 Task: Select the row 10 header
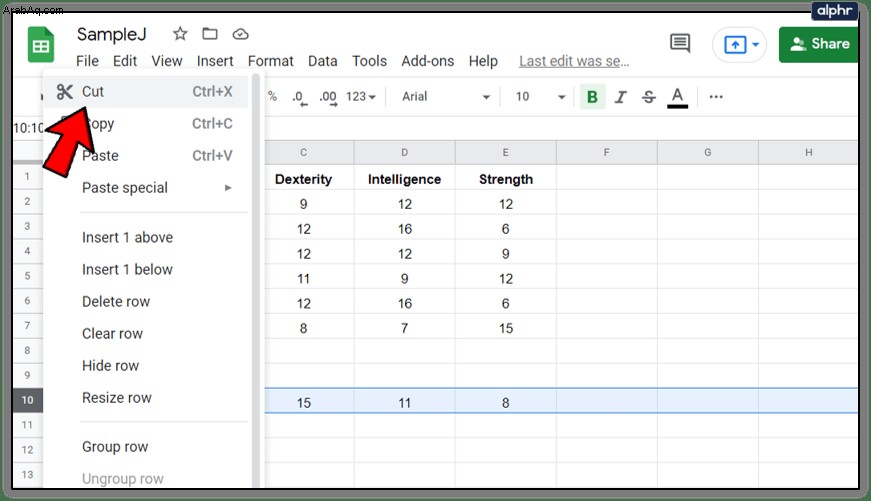(27, 400)
